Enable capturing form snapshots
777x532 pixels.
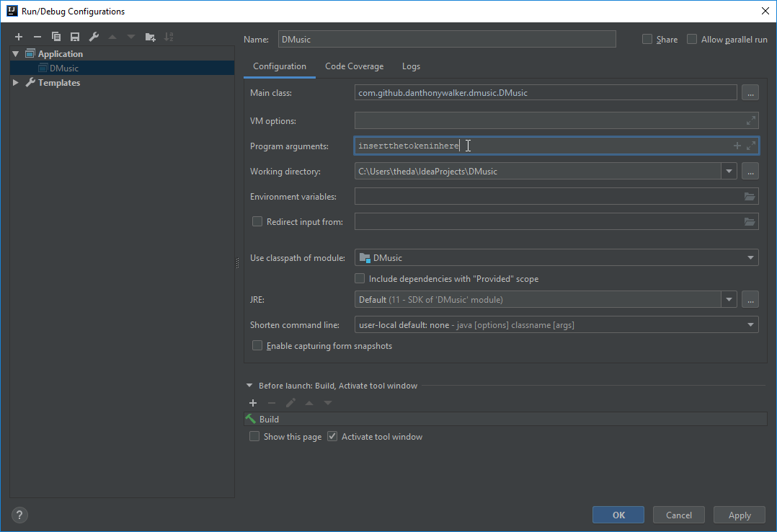click(x=257, y=345)
